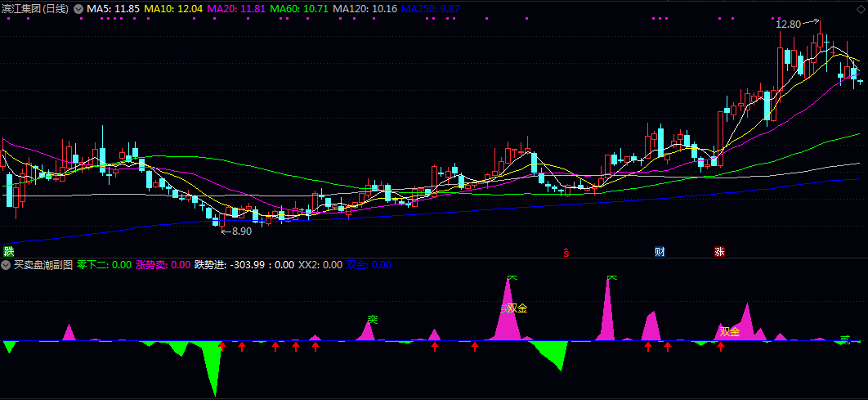The height and width of the screenshot is (400, 868).
Task: Select the MA250: 9.87 indicator label
Action: tap(430, 9)
